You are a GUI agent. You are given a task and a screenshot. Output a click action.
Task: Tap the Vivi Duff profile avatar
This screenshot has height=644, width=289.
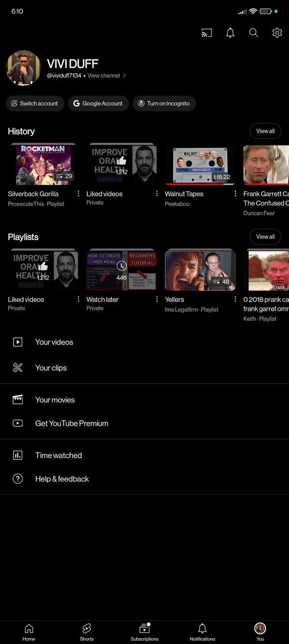click(23, 68)
